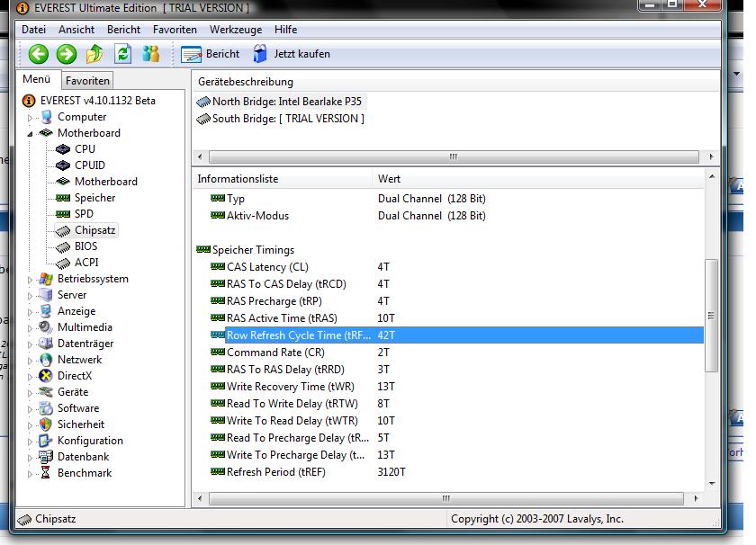Click the North Bridge chip icon
Image resolution: width=756 pixels, height=545 pixels.
(203, 102)
